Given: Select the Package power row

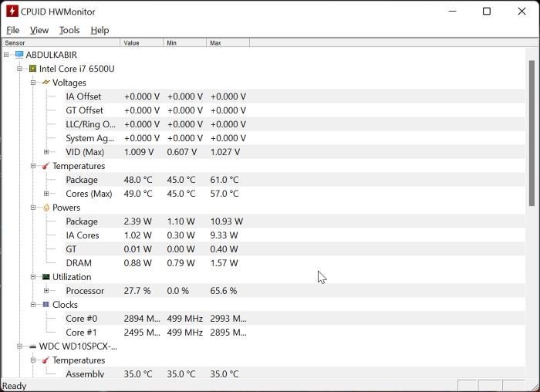Looking at the screenshot, I should point(295,221).
